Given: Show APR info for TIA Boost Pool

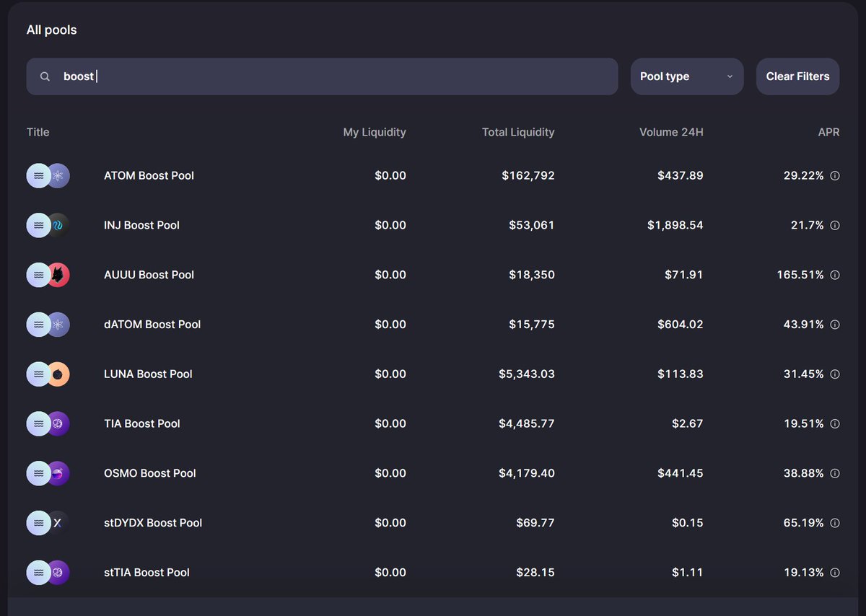Looking at the screenshot, I should pos(835,423).
